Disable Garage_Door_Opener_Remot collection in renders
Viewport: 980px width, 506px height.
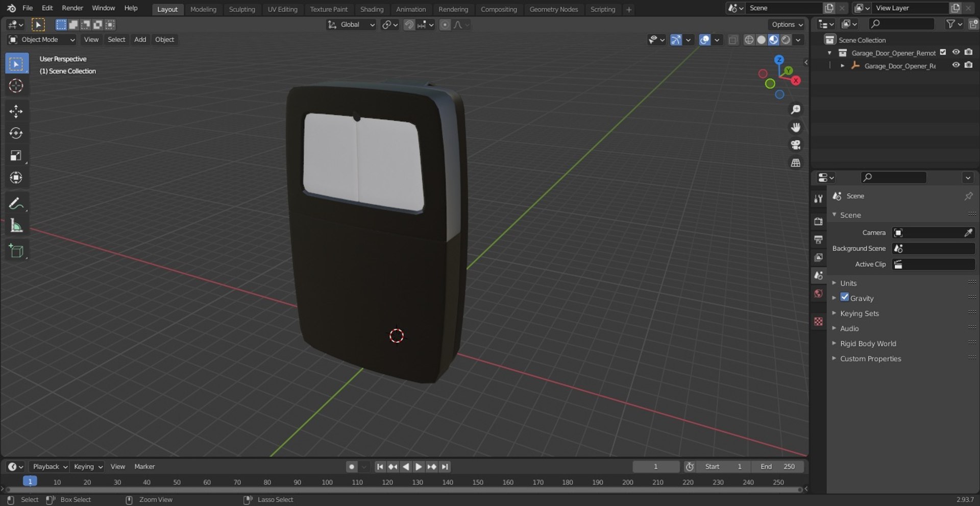[x=968, y=52]
